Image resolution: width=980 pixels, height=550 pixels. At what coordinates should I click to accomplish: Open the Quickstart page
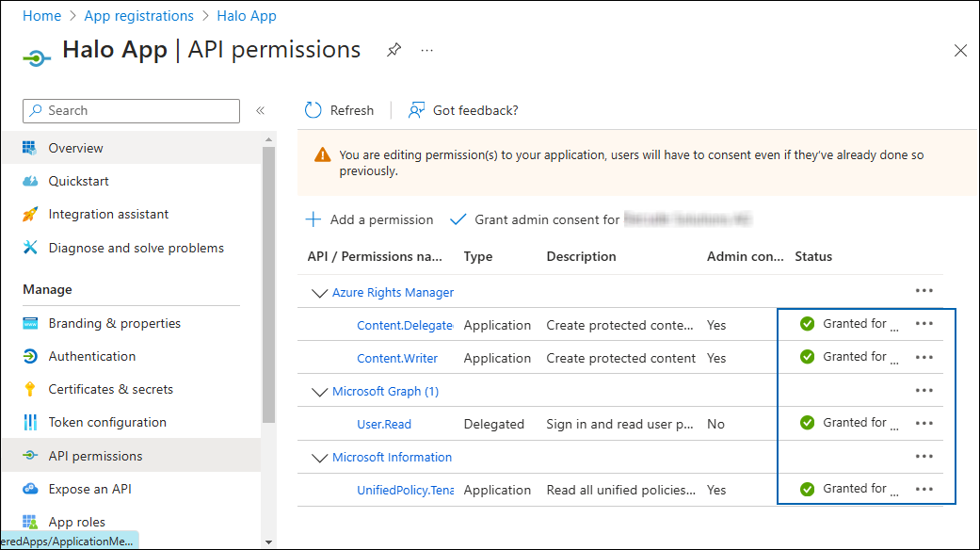coord(77,181)
